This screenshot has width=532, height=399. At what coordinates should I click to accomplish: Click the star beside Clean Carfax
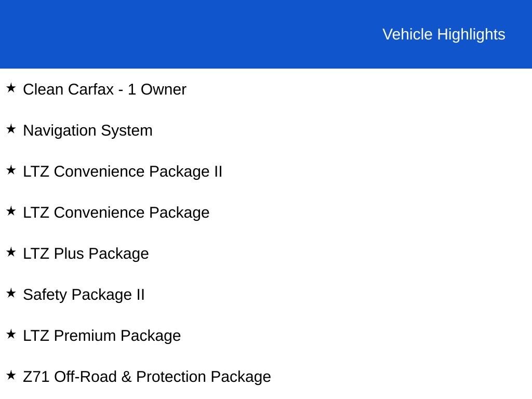click(x=11, y=88)
